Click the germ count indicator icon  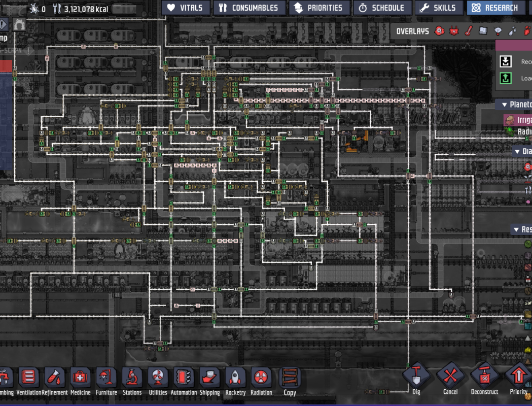coord(34,9)
